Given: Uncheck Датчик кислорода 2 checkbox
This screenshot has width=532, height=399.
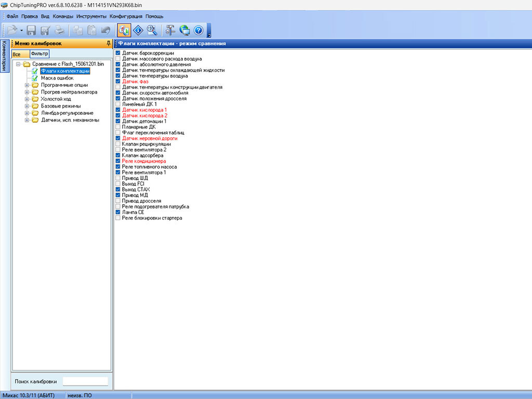Looking at the screenshot, I should (x=118, y=115).
